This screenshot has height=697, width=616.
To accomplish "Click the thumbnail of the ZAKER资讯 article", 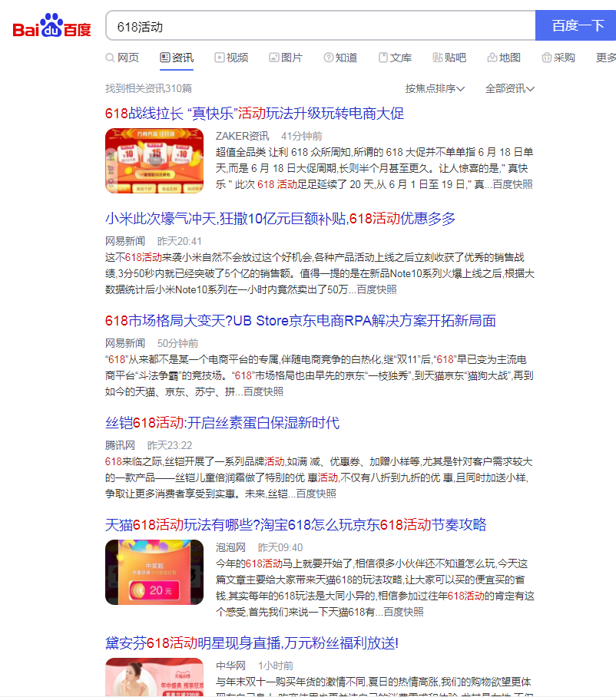I will [154, 161].
